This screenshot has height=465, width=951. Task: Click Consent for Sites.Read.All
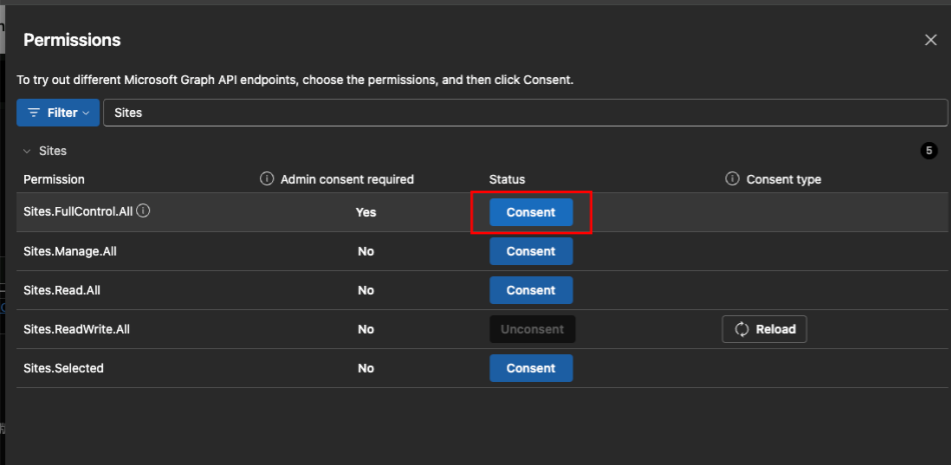[x=531, y=290]
